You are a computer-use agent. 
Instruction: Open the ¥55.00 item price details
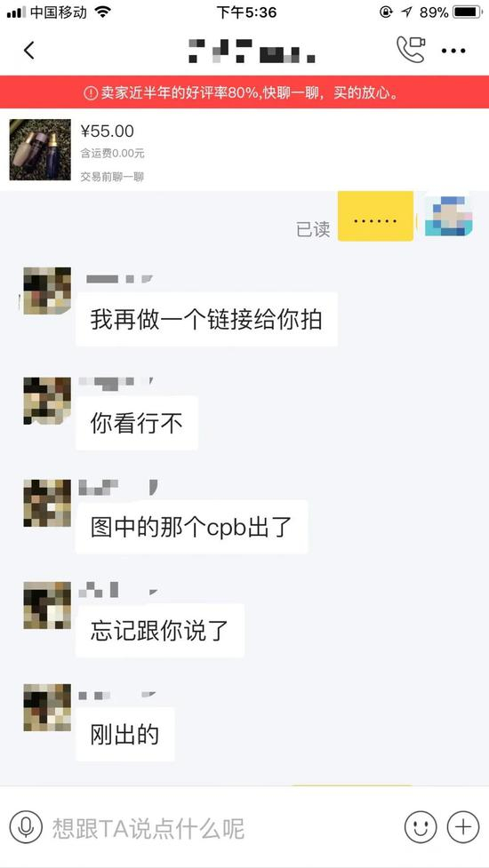[108, 131]
